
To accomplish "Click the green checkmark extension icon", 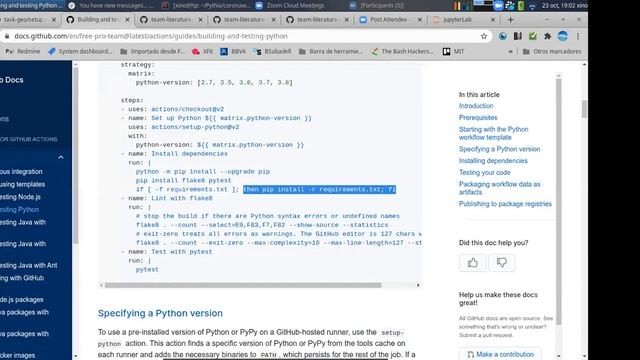I will (533, 36).
